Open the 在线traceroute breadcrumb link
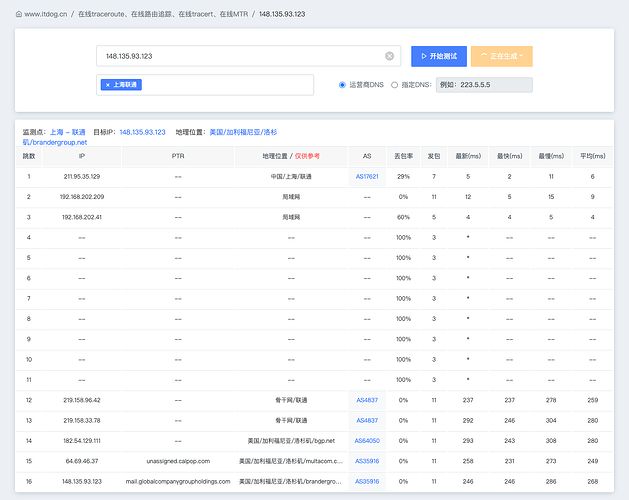The image size is (629, 500). [x=163, y=14]
